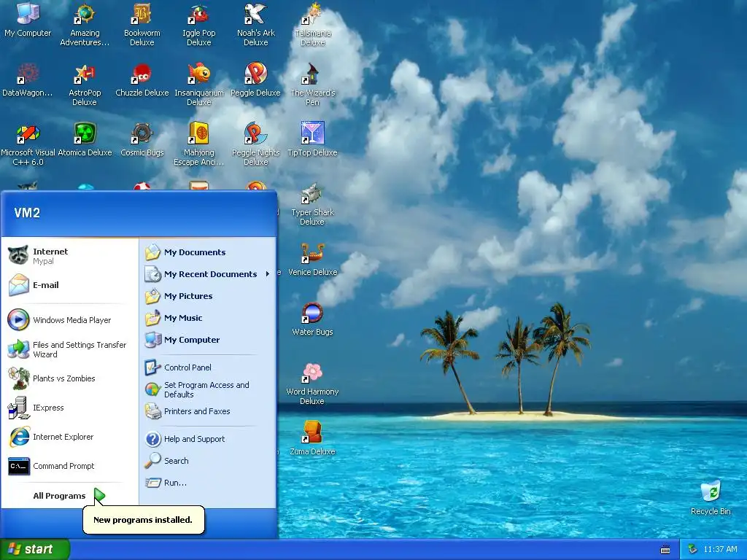Select Typer Shark Deluxe shortcut
Screen dimensions: 747x560
(312, 204)
